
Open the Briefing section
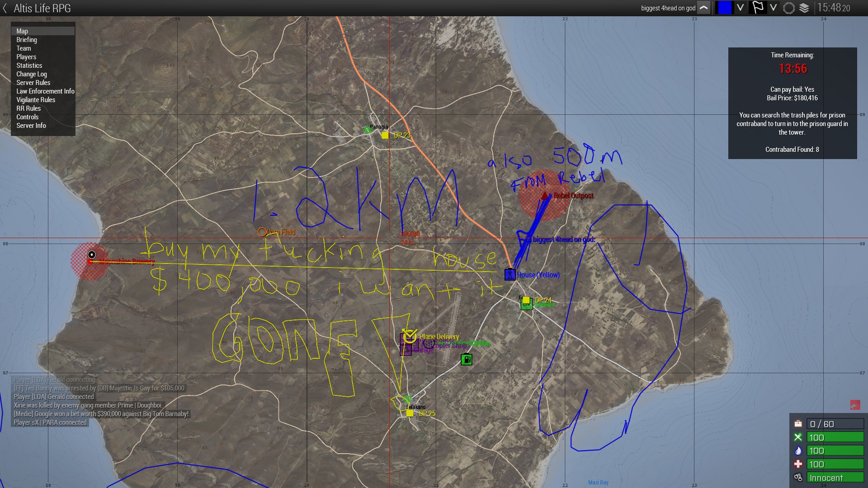tap(27, 40)
